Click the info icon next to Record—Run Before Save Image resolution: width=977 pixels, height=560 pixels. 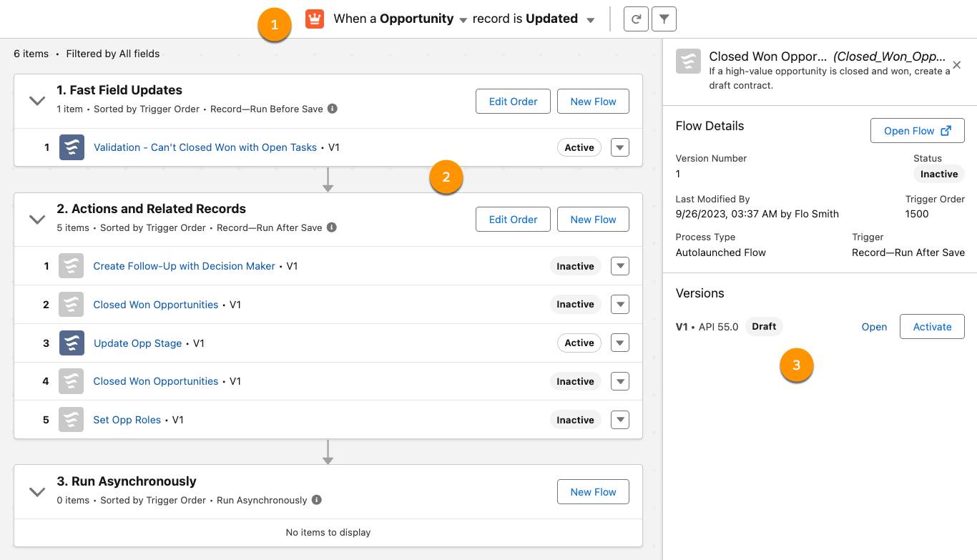pyautogui.click(x=332, y=109)
